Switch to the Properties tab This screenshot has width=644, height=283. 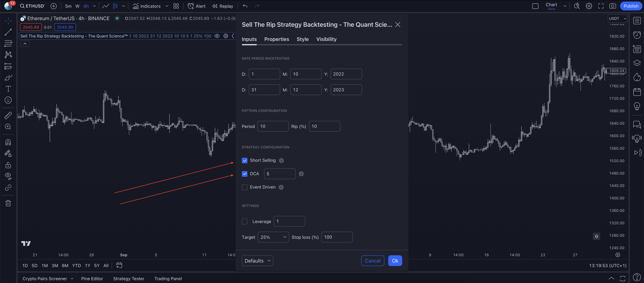[277, 39]
